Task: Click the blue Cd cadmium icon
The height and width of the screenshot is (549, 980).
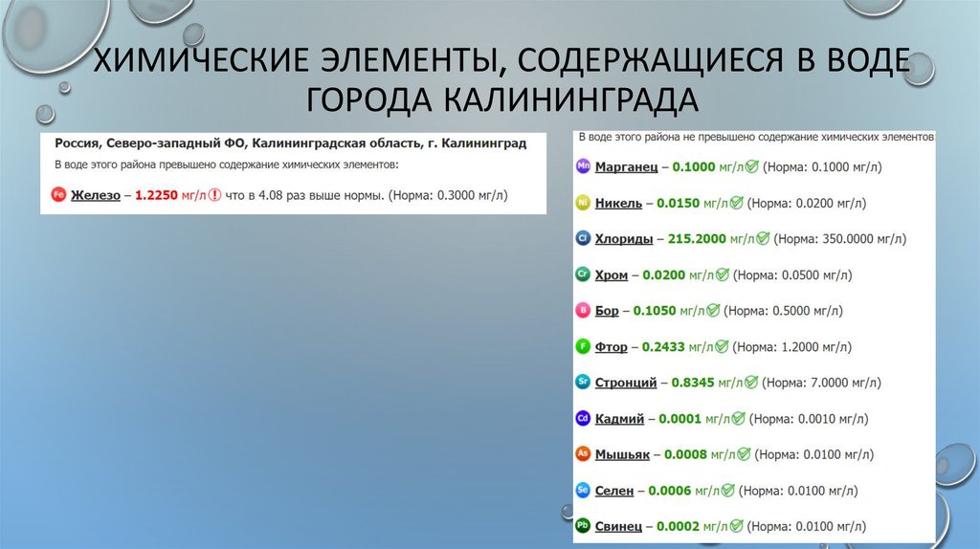Action: coord(583,418)
